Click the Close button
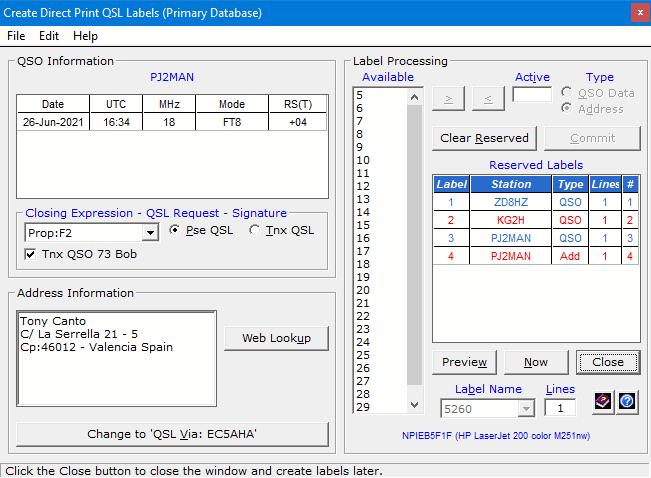 point(608,362)
